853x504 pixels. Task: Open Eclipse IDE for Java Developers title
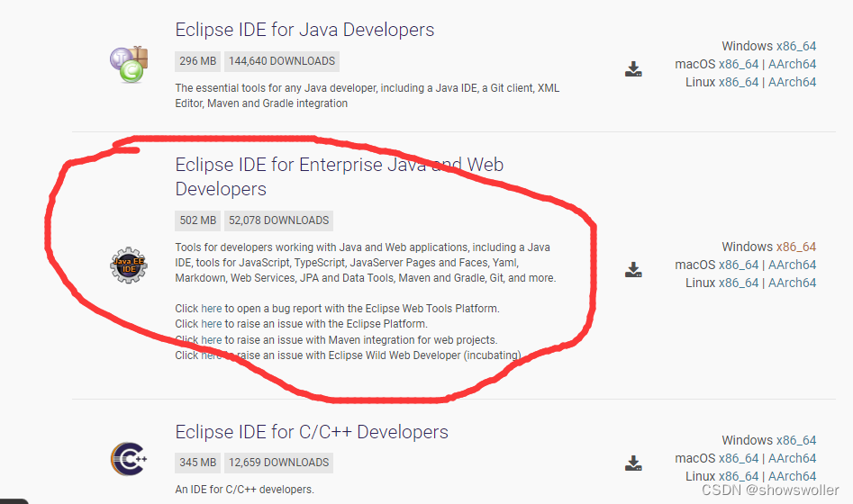[x=304, y=30]
